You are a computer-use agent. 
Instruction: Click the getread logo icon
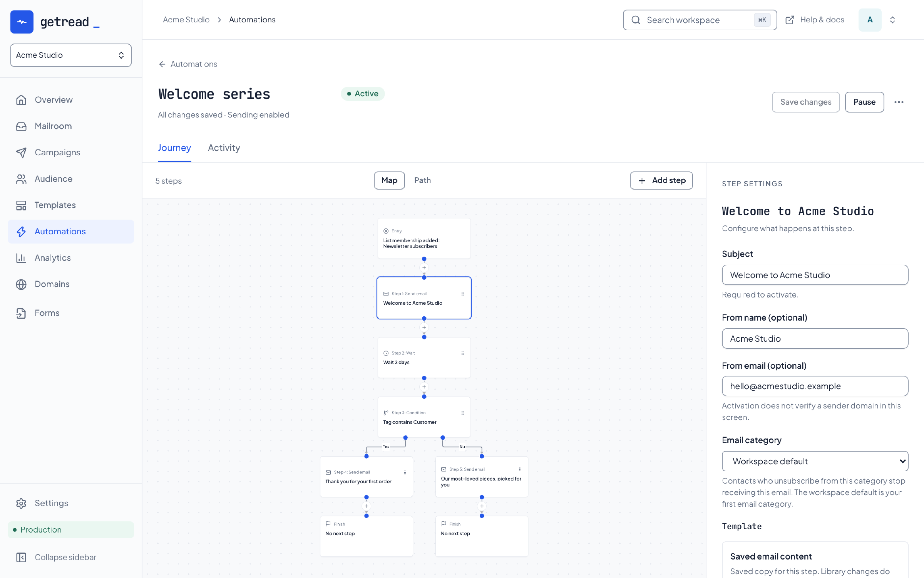click(x=22, y=22)
